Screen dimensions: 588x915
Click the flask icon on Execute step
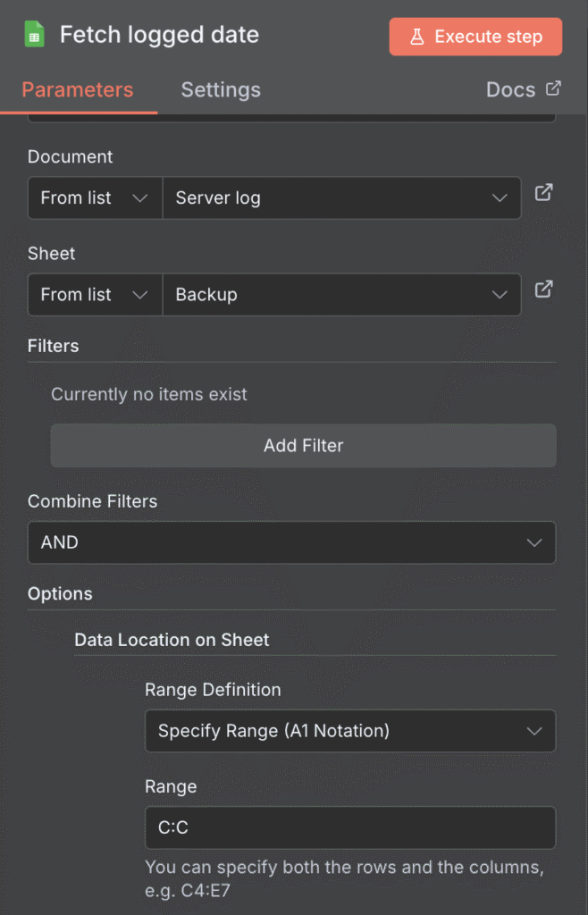click(419, 37)
